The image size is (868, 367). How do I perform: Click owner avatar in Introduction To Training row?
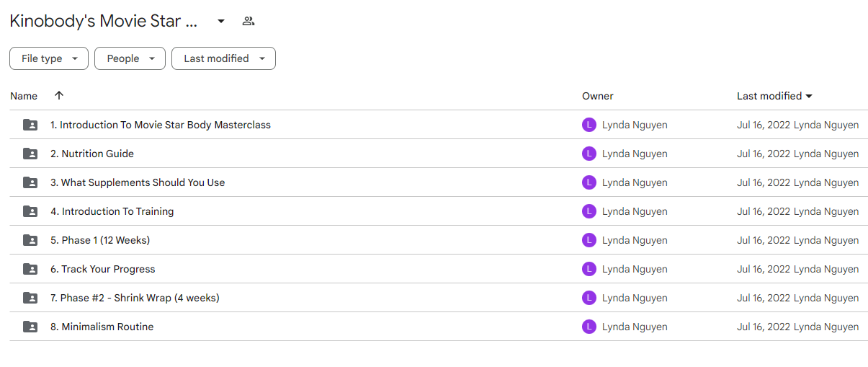(x=589, y=211)
